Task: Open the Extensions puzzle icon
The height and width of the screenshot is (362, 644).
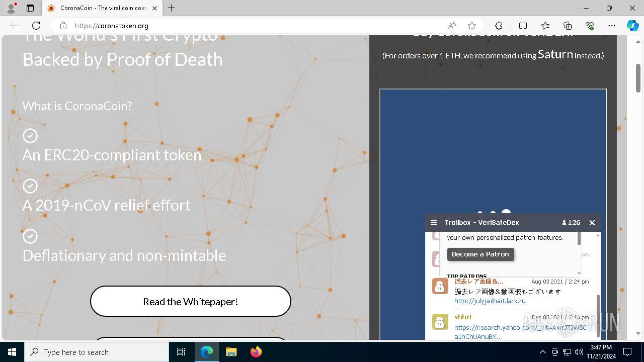Action: [x=499, y=26]
